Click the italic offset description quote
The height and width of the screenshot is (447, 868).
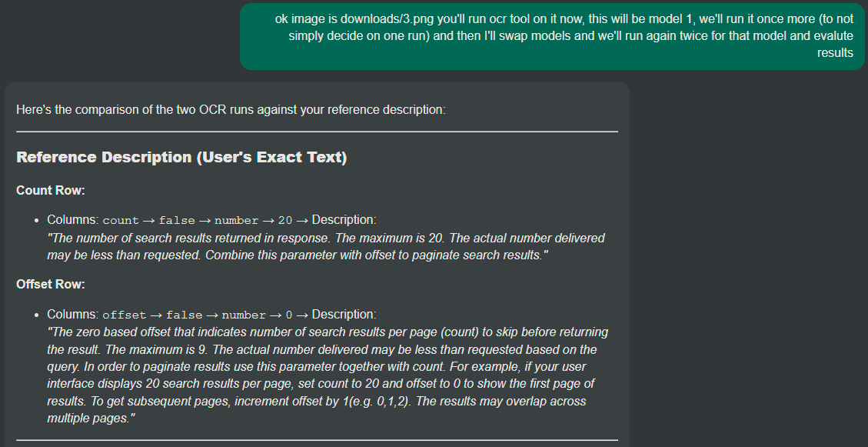pos(323,375)
